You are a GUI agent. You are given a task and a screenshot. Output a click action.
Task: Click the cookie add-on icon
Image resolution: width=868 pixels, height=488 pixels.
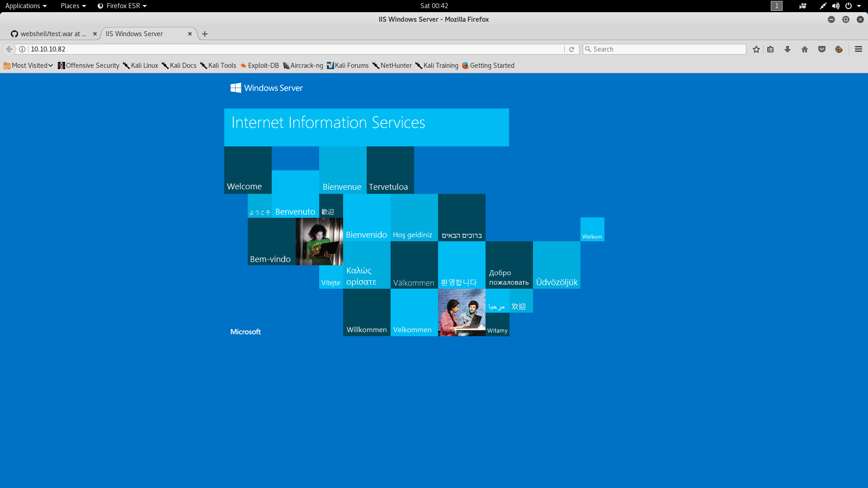coord(839,49)
